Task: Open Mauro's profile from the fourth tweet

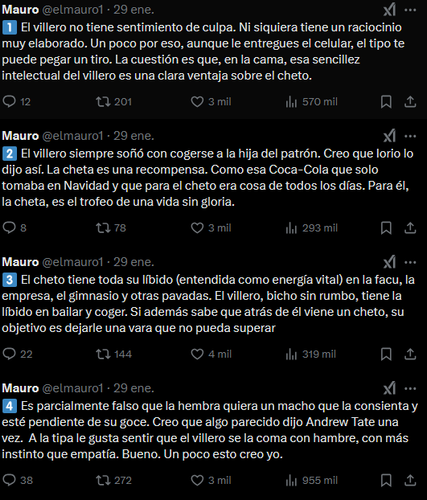Action: 20,388
